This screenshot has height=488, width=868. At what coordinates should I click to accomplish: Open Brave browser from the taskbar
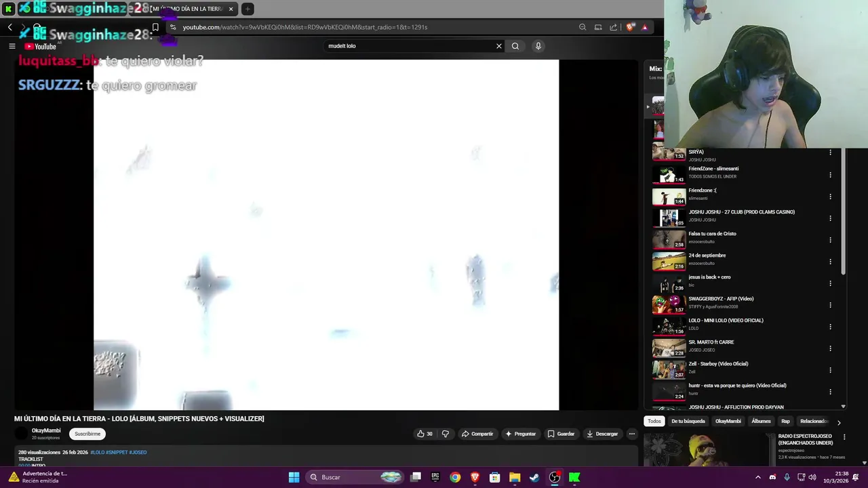pos(475,477)
